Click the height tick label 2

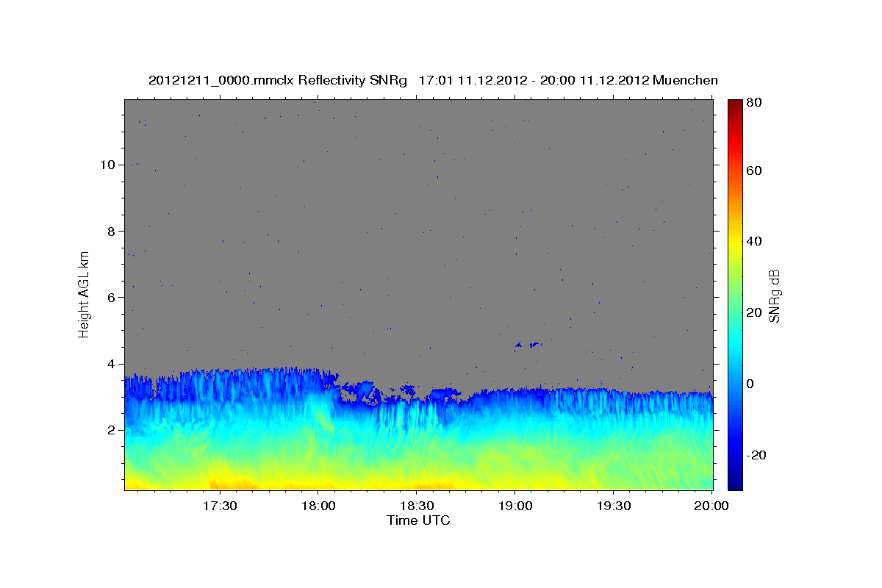point(110,430)
